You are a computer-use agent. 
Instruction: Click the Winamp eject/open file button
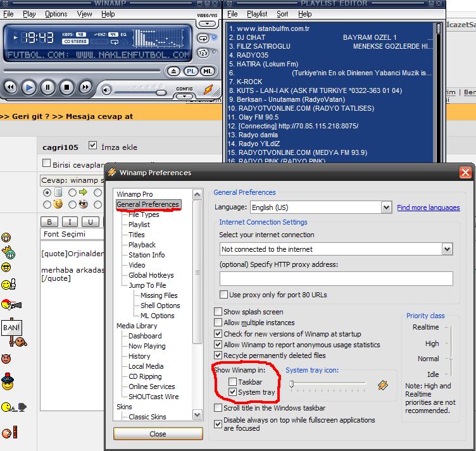[173, 71]
